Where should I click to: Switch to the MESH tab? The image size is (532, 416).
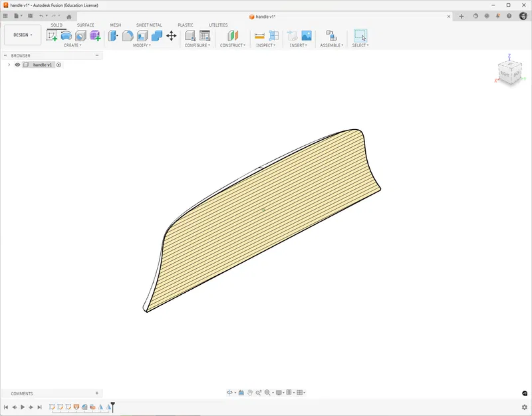tap(115, 25)
